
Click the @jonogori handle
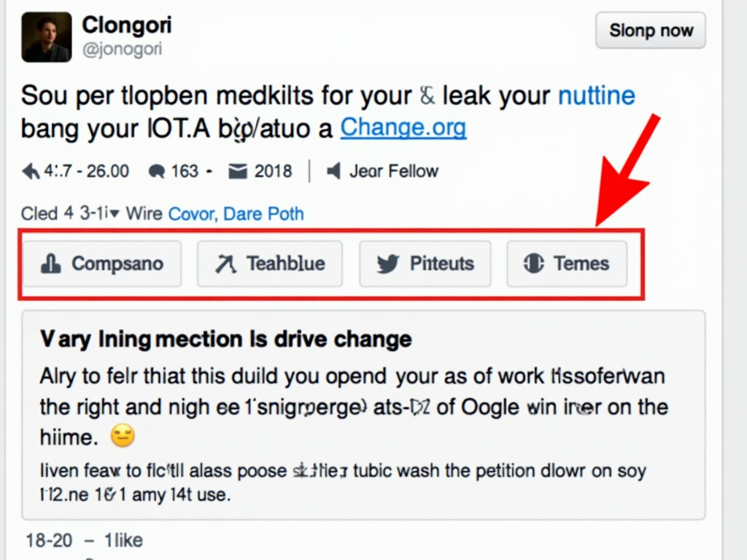click(x=122, y=50)
